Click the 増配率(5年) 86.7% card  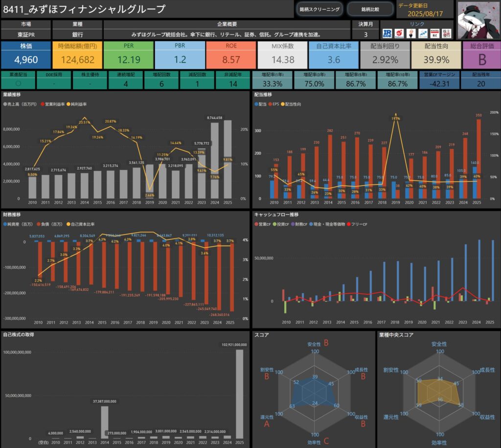(x=356, y=80)
